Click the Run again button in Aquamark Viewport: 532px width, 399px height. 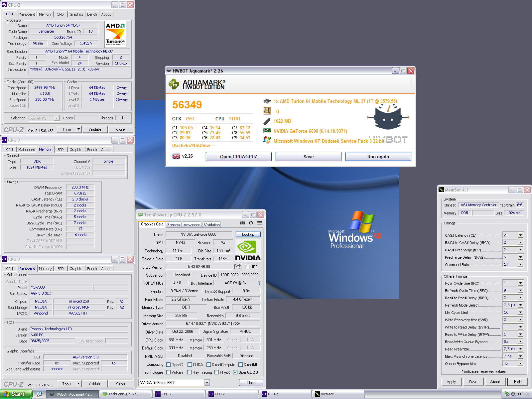[378, 157]
